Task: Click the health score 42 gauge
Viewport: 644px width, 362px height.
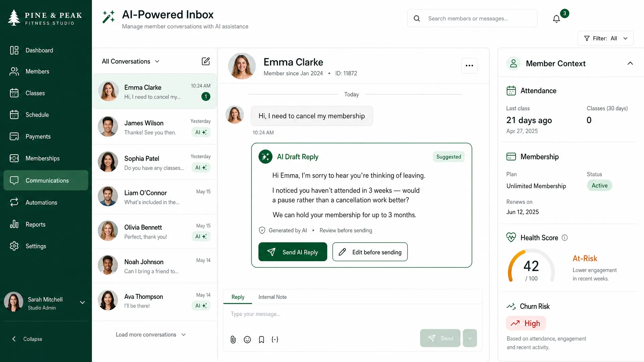Action: coord(531,266)
